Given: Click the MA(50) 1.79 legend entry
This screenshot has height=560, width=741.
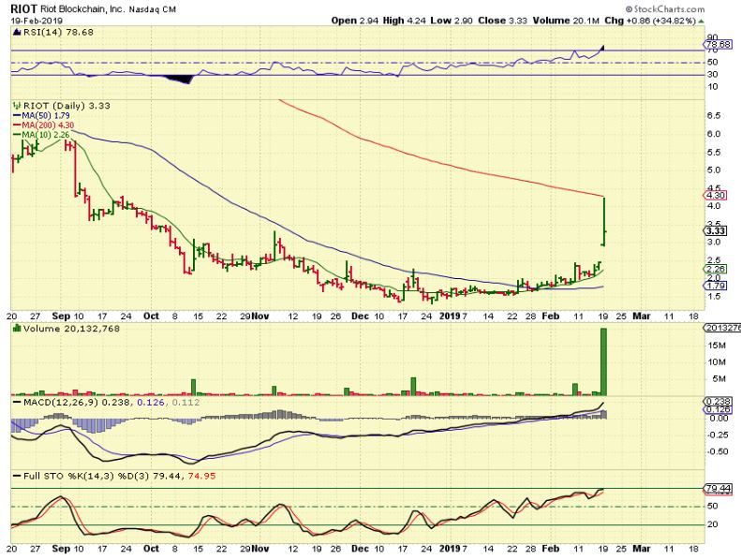Looking at the screenshot, I should point(42,115).
